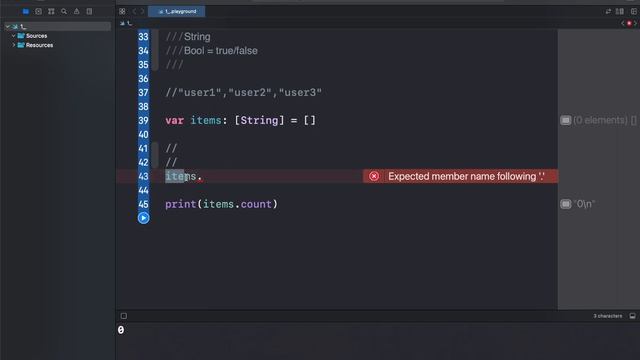Click the jump bar playground breadcrumb
Image resolution: width=640 pixels, height=360 pixels.
(x=126, y=23)
